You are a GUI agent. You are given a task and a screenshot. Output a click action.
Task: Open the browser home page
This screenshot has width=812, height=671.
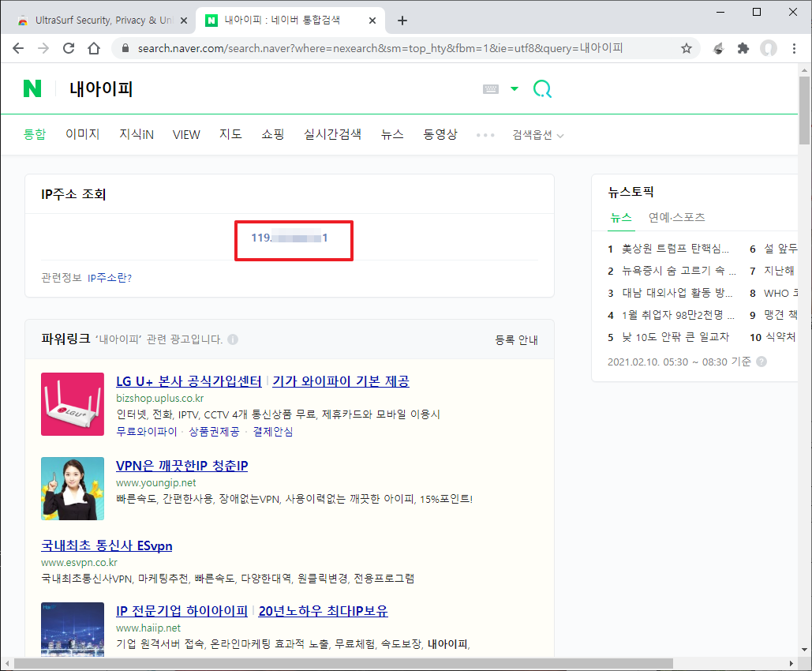click(x=94, y=49)
